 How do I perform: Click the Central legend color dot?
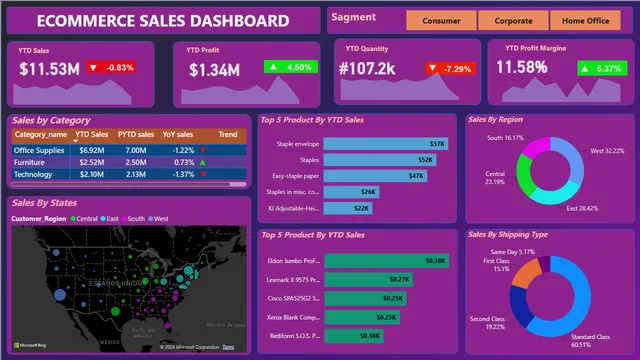click(x=73, y=219)
